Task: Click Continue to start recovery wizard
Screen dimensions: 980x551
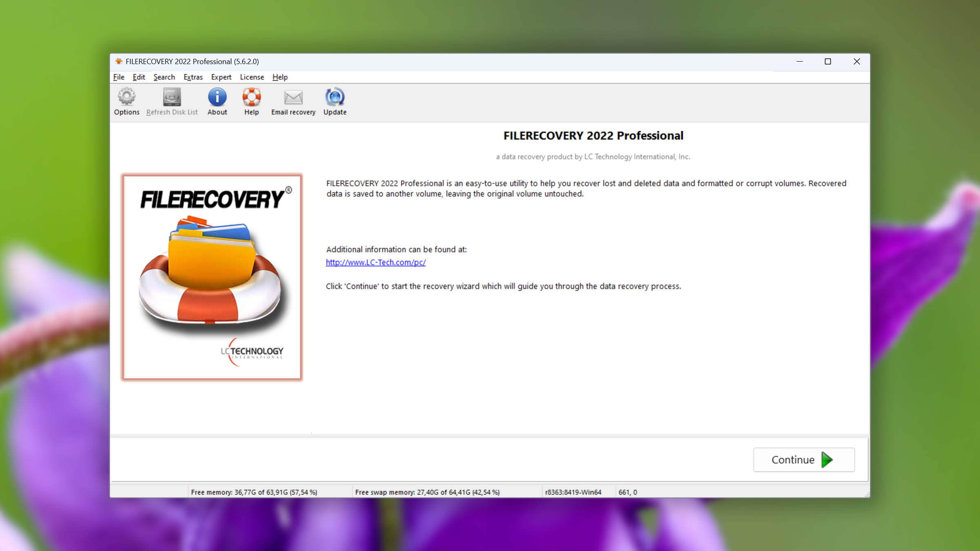Action: point(804,460)
